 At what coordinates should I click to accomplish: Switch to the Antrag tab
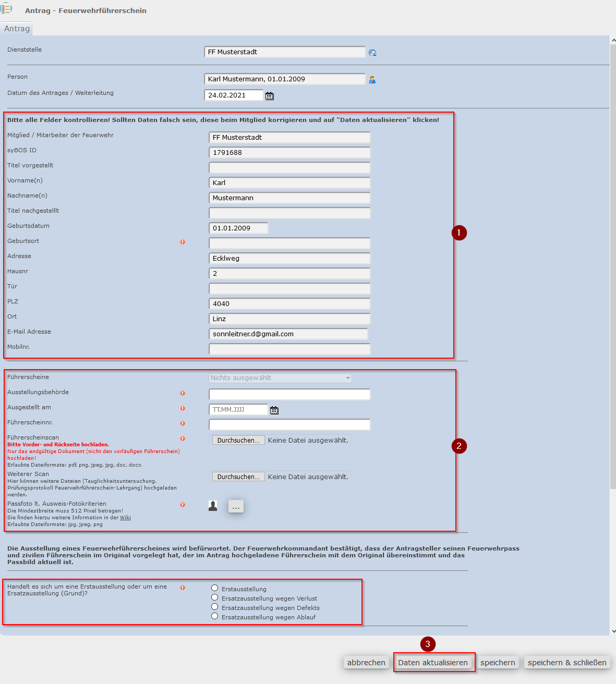pyautogui.click(x=17, y=29)
